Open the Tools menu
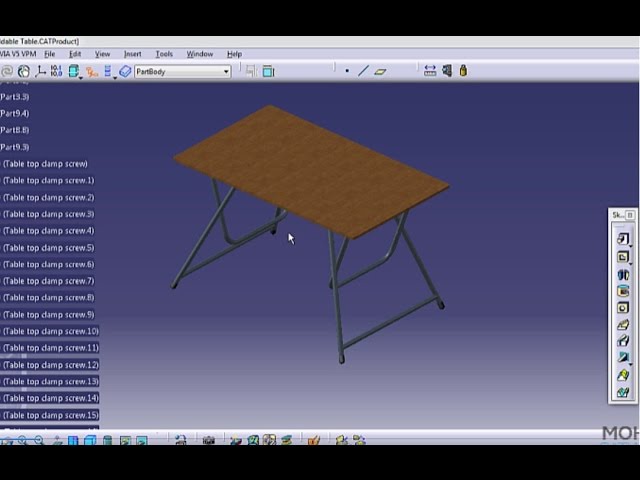Viewport: 640px width, 480px height. point(164,54)
